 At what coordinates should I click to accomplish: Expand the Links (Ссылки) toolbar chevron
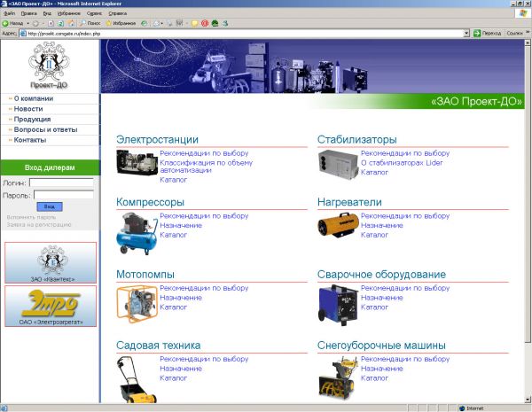click(528, 33)
